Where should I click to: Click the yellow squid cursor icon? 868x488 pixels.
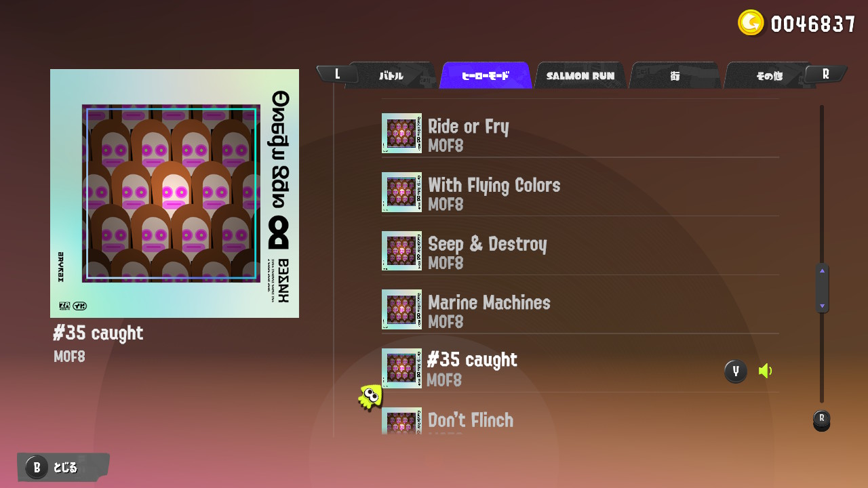[370, 396]
